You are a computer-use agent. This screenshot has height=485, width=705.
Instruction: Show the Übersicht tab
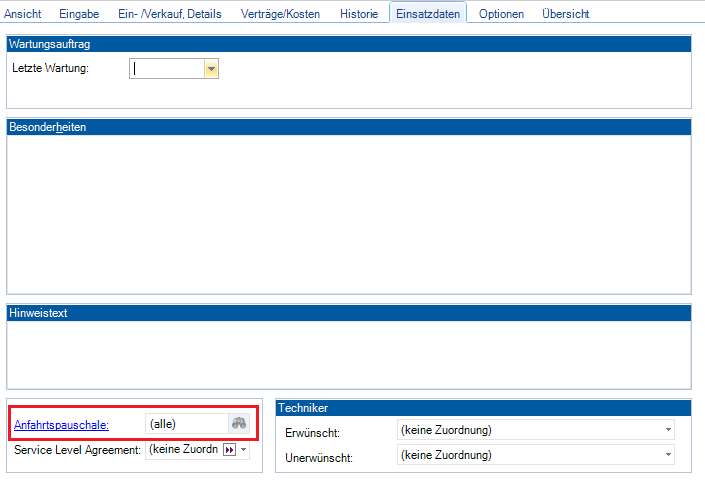[566, 14]
